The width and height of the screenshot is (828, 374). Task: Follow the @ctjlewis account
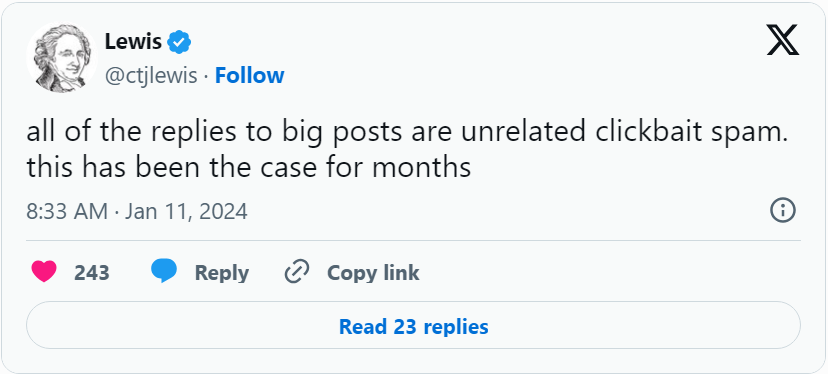pos(250,76)
